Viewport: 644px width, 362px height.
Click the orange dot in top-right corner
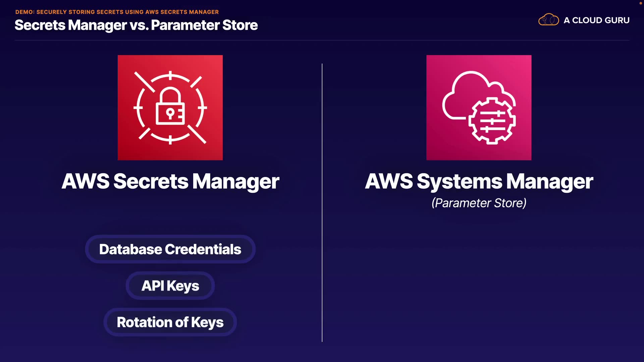pos(640,3)
